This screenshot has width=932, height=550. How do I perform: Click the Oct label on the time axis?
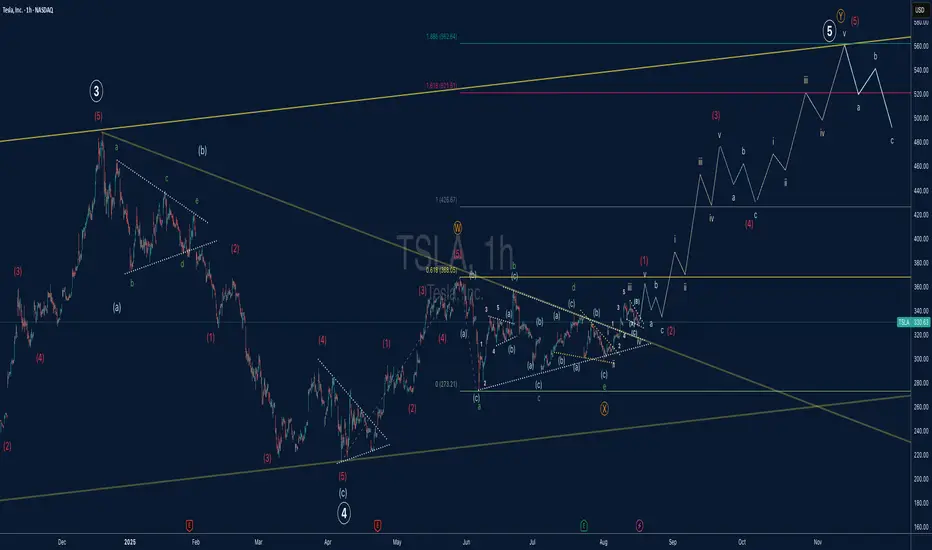coord(742,542)
